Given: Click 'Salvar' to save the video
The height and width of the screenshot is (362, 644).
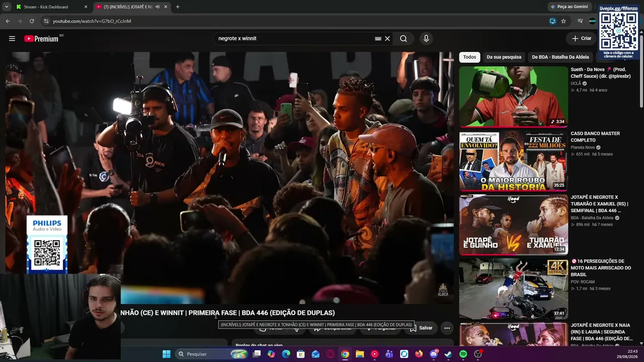Looking at the screenshot, I should tap(421, 328).
